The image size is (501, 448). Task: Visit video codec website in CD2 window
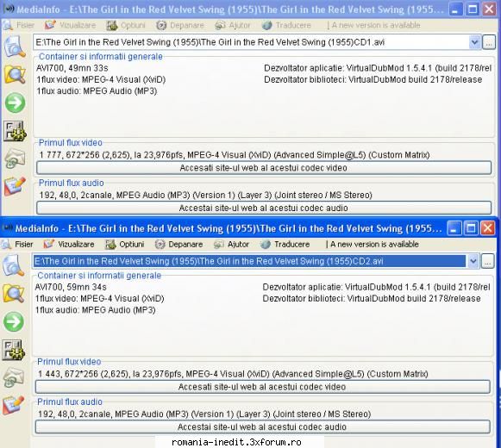pyautogui.click(x=262, y=387)
